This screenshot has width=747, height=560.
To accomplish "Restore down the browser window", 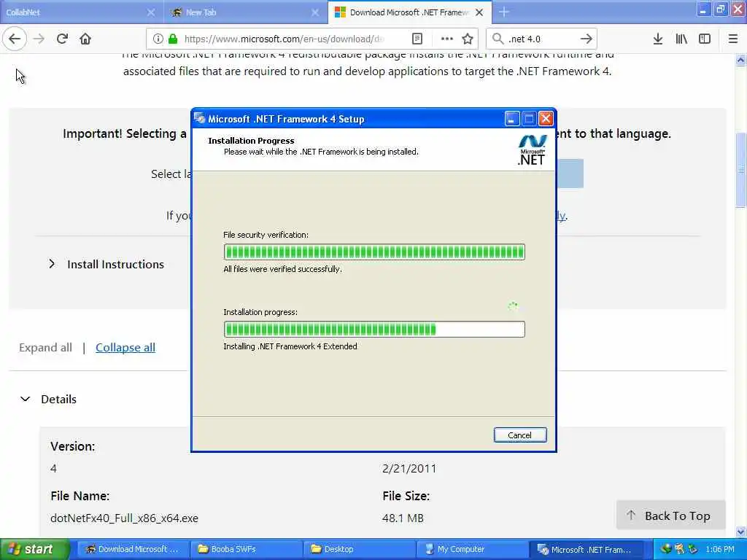I will tap(720, 8).
